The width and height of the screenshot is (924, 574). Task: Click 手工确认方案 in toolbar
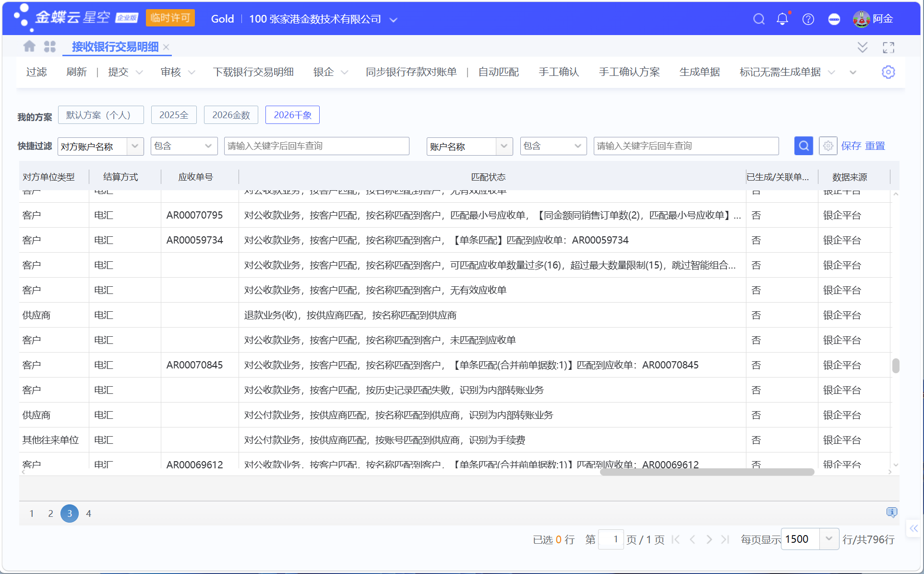629,72
